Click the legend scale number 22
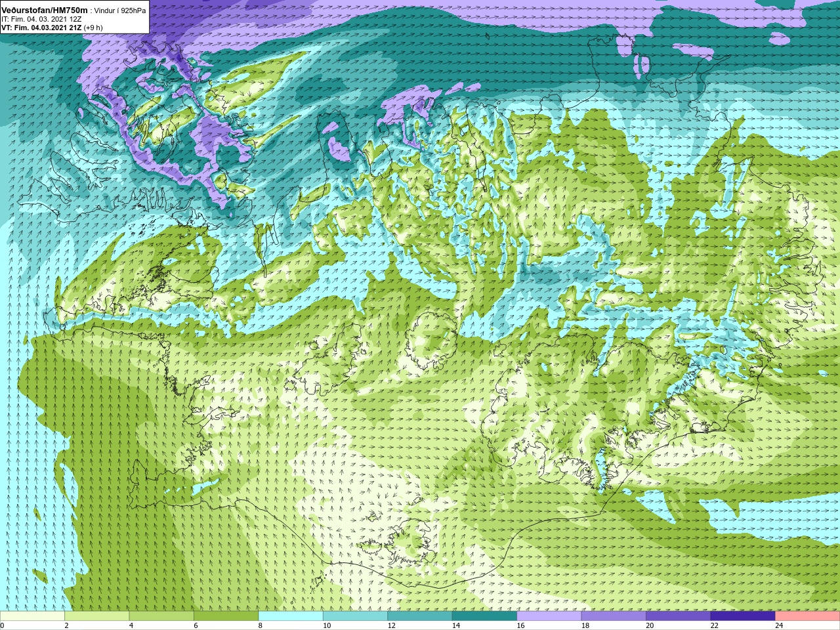The height and width of the screenshot is (630, 840). [715, 626]
